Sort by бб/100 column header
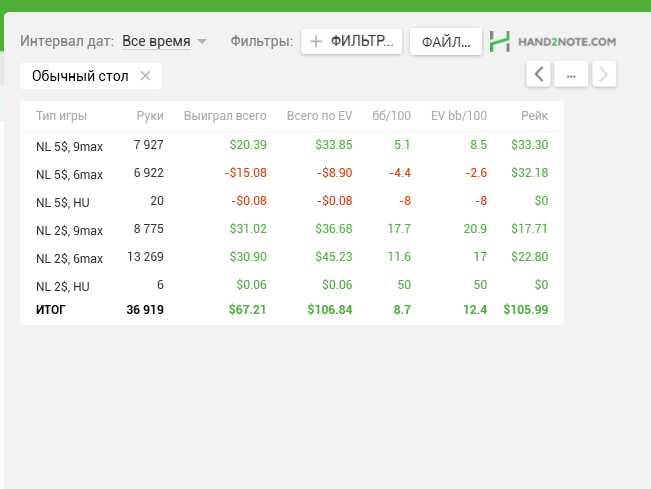Viewport: 651px width, 489px height. pos(392,116)
